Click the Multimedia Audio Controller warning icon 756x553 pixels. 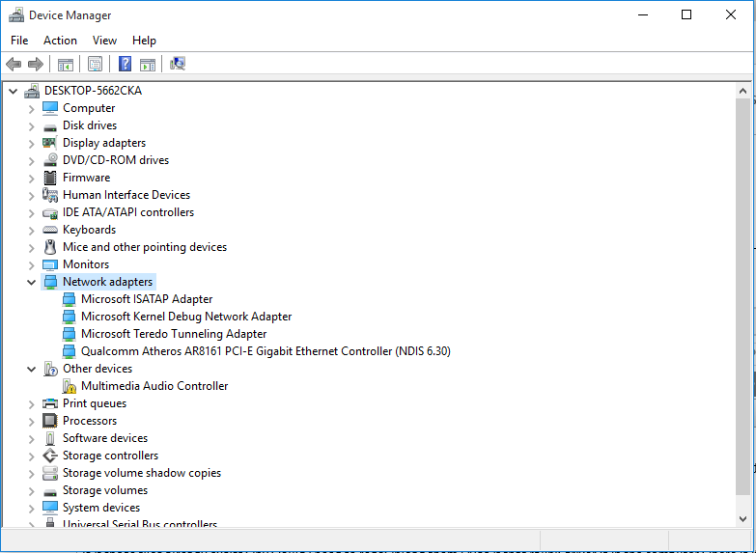click(69, 386)
